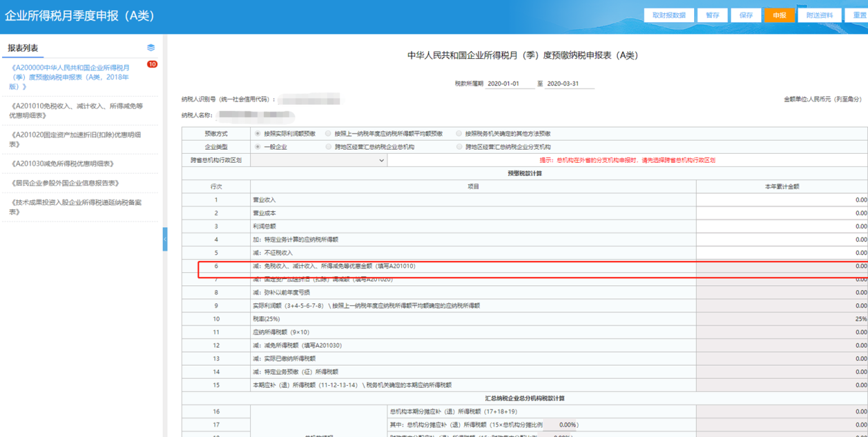Click the layers icon beside 报表列表
Screen dimensions: 868x437
151,48
